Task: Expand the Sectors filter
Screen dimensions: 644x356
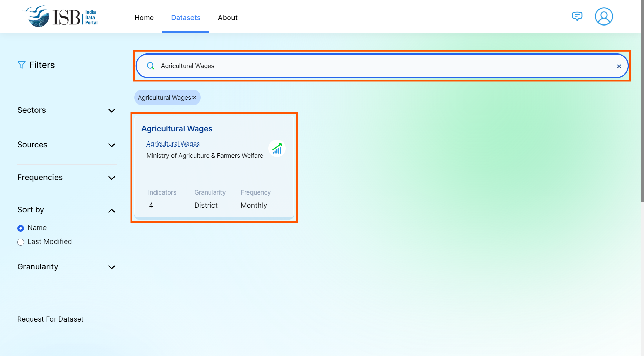Action: [111, 111]
